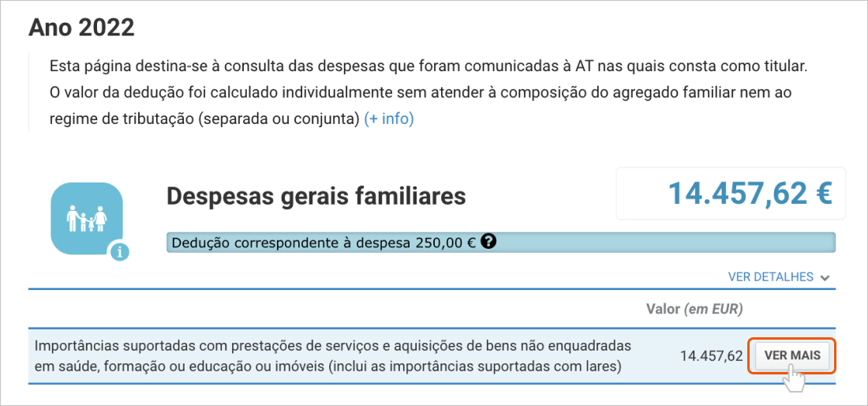
Task: Follow the (+ info) link
Action: pos(389,119)
